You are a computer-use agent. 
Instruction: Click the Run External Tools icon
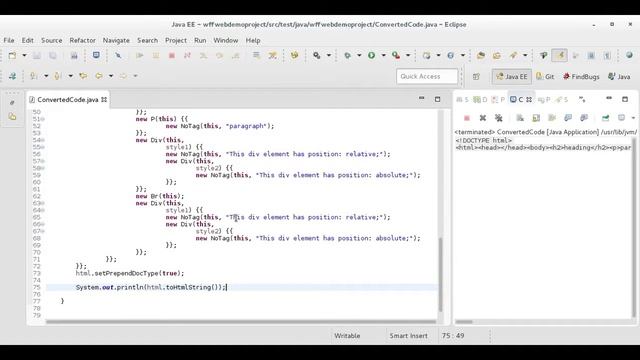point(396,56)
